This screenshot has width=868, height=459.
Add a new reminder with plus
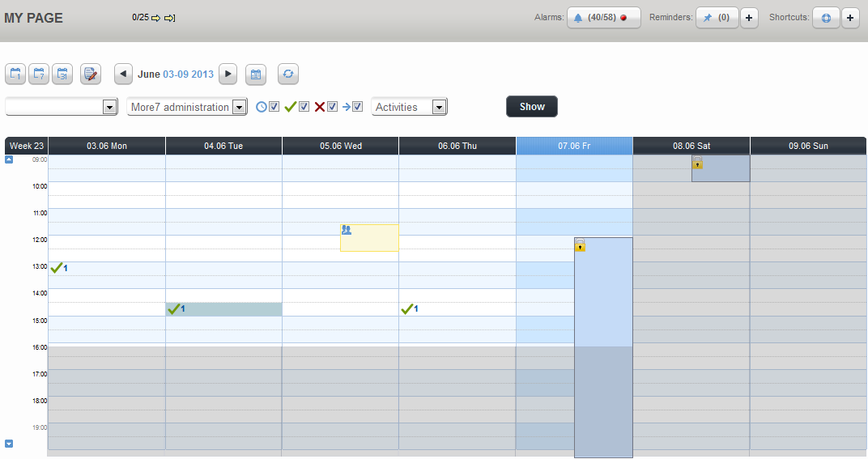(x=749, y=18)
